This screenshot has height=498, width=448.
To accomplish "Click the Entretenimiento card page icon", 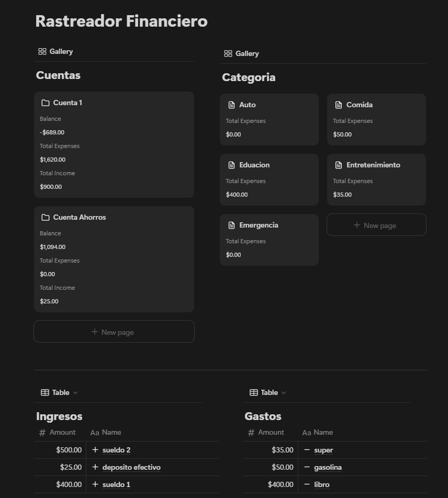I will pyautogui.click(x=339, y=165).
